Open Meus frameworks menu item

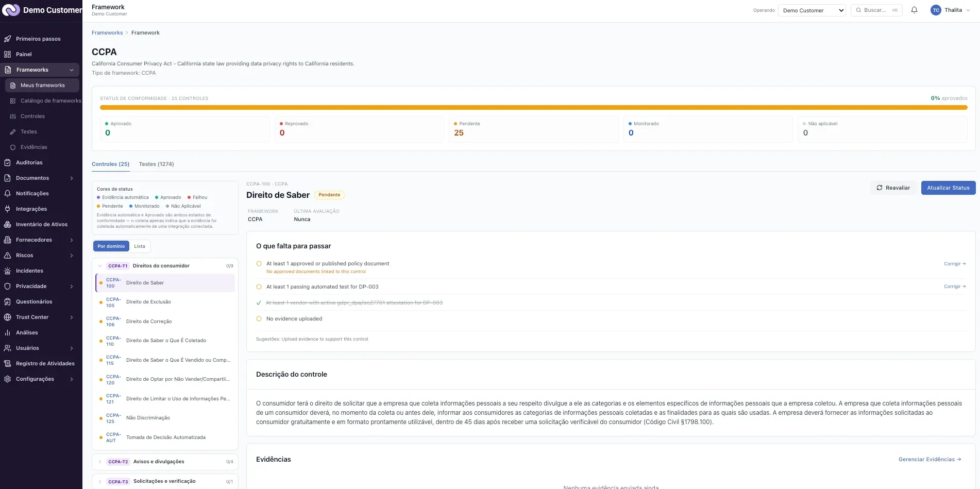point(42,86)
